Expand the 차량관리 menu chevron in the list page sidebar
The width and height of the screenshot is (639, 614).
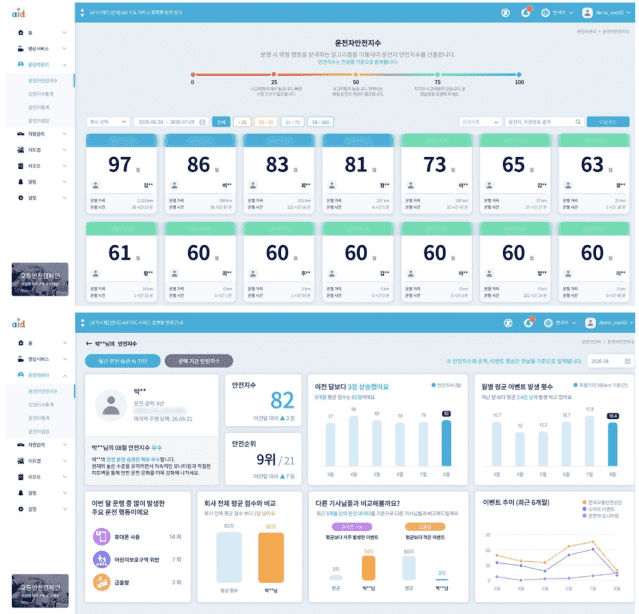click(64, 134)
